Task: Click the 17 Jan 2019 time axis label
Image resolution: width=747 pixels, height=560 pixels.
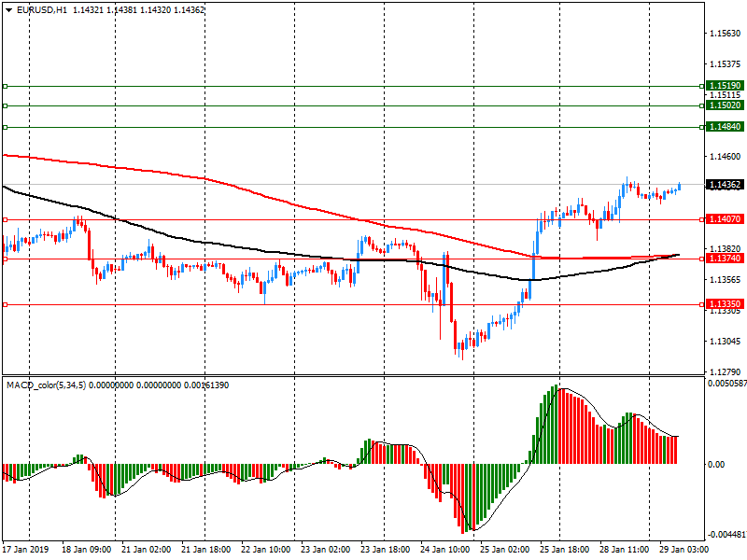Action: [25, 549]
